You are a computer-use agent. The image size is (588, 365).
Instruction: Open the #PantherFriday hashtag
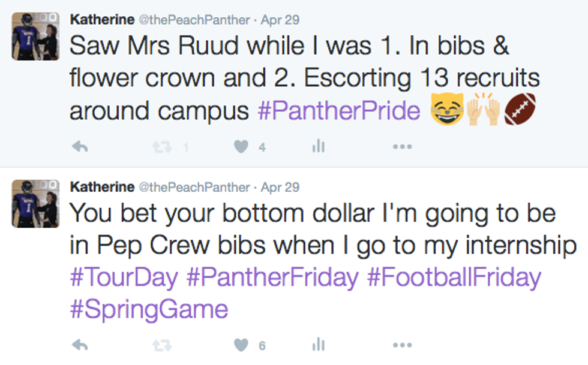(x=272, y=277)
